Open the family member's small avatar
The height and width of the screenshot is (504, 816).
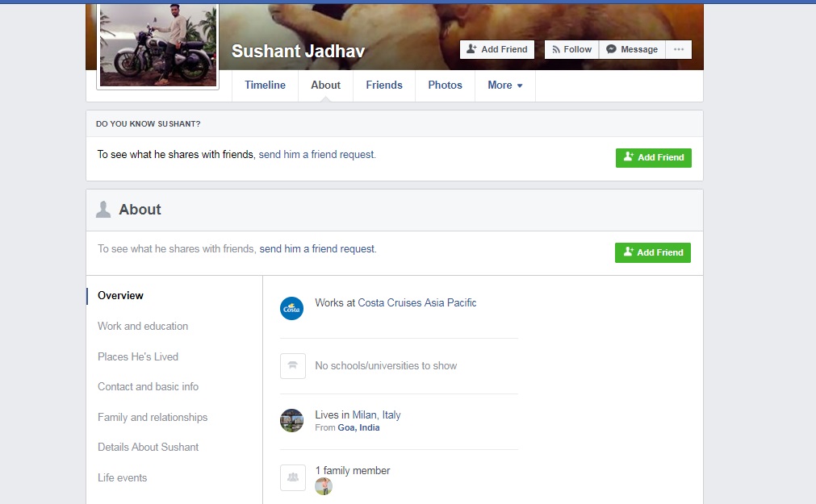[324, 486]
